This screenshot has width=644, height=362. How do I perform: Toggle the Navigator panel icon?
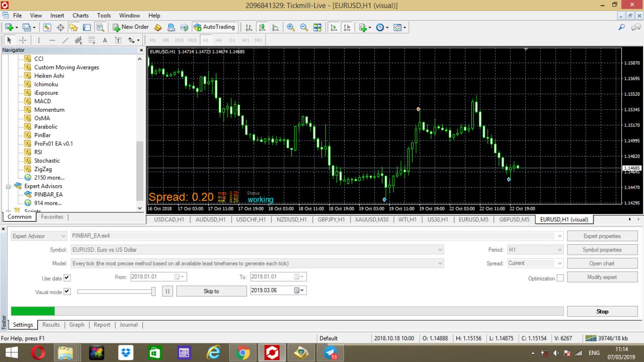(x=73, y=27)
